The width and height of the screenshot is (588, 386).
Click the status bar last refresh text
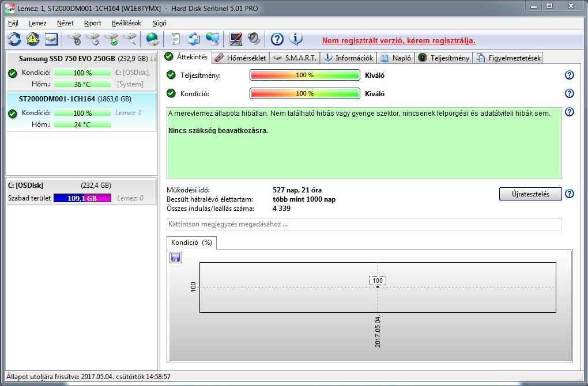[x=89, y=377]
